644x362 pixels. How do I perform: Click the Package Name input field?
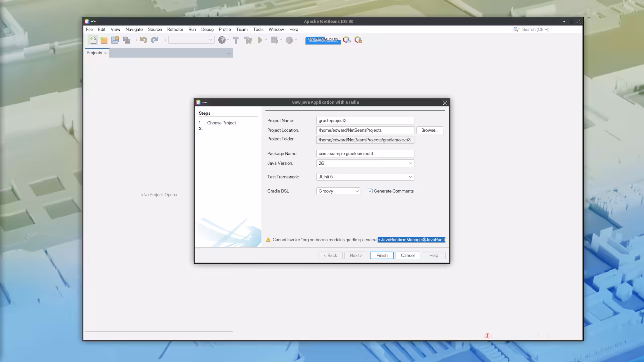point(365,154)
